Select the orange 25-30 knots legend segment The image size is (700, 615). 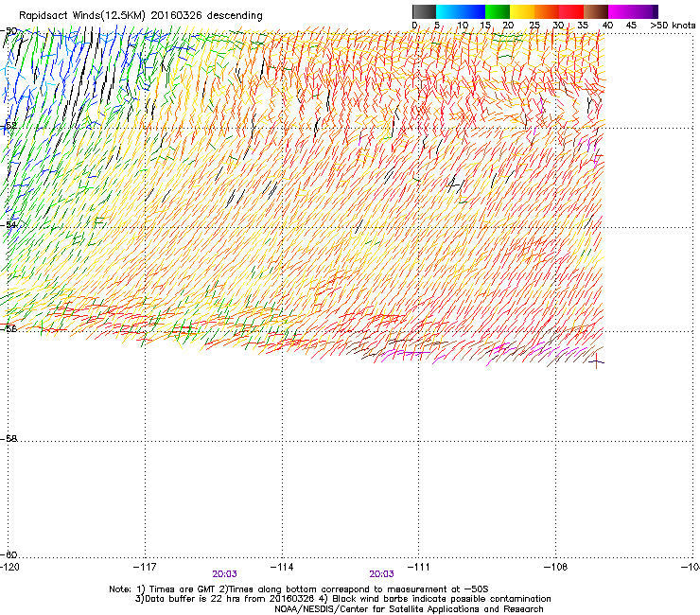tap(547, 11)
